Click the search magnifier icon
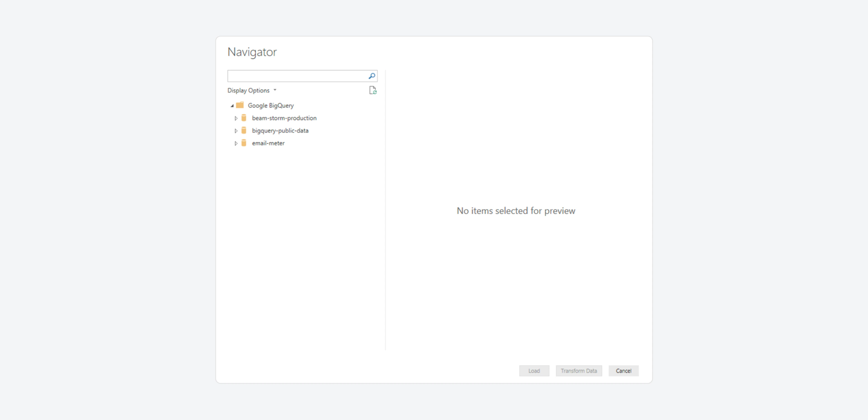This screenshot has height=420, width=868. point(372,76)
